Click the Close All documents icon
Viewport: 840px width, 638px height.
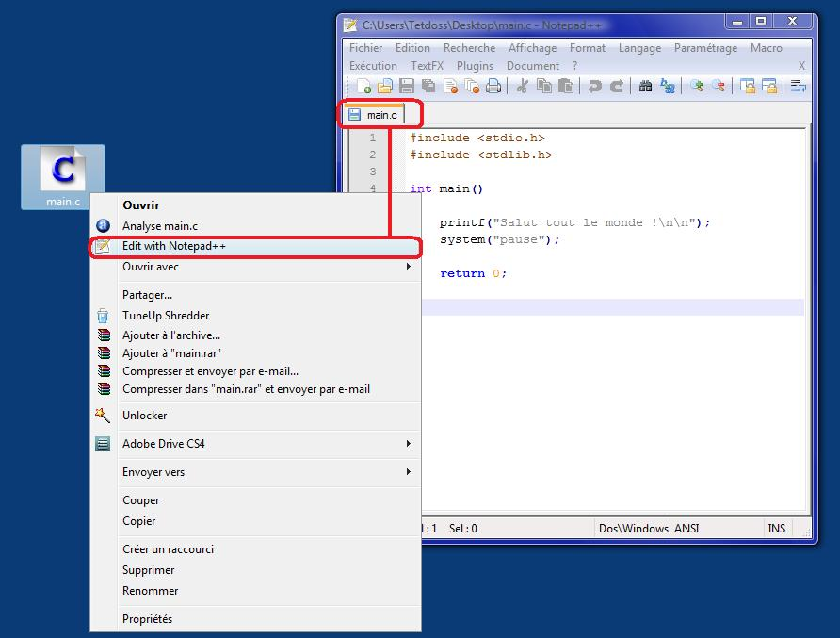click(472, 86)
